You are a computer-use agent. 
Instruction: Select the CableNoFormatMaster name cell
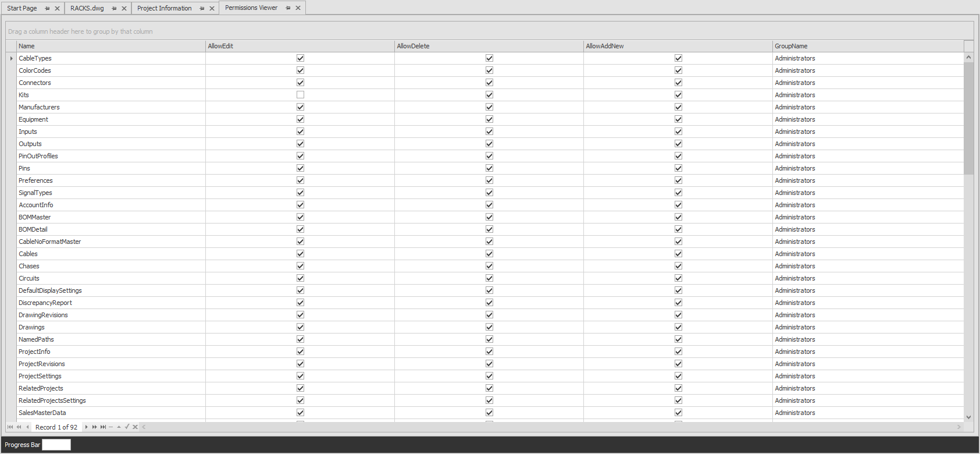[111, 242]
